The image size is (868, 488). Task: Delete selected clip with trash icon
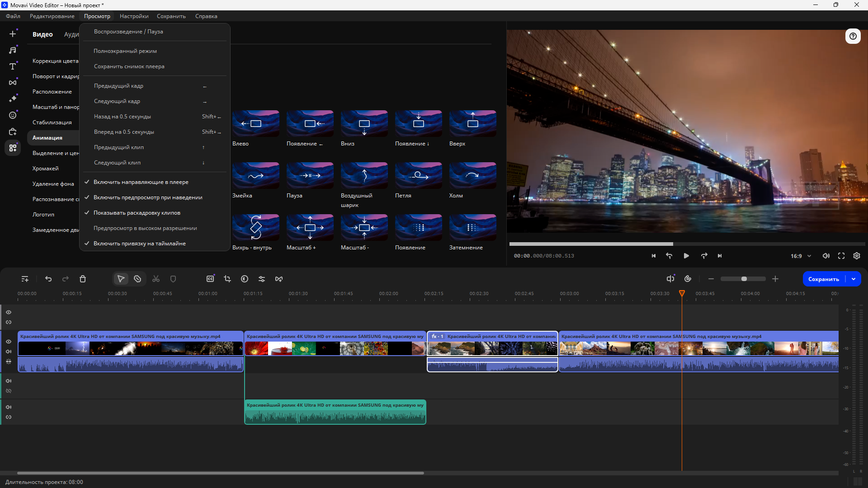click(83, 279)
